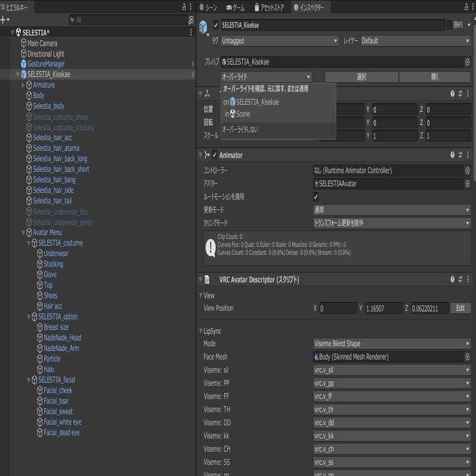The width and height of the screenshot is (476, 476).
Task: Select Selestia_hair_back_long in hierarchy
Action: [x=60, y=159]
